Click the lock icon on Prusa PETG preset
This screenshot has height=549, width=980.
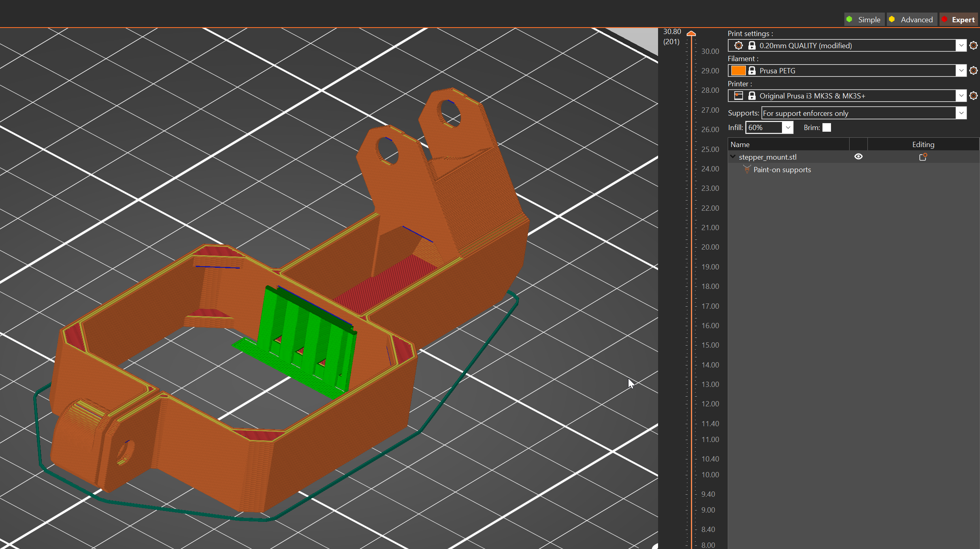click(752, 70)
